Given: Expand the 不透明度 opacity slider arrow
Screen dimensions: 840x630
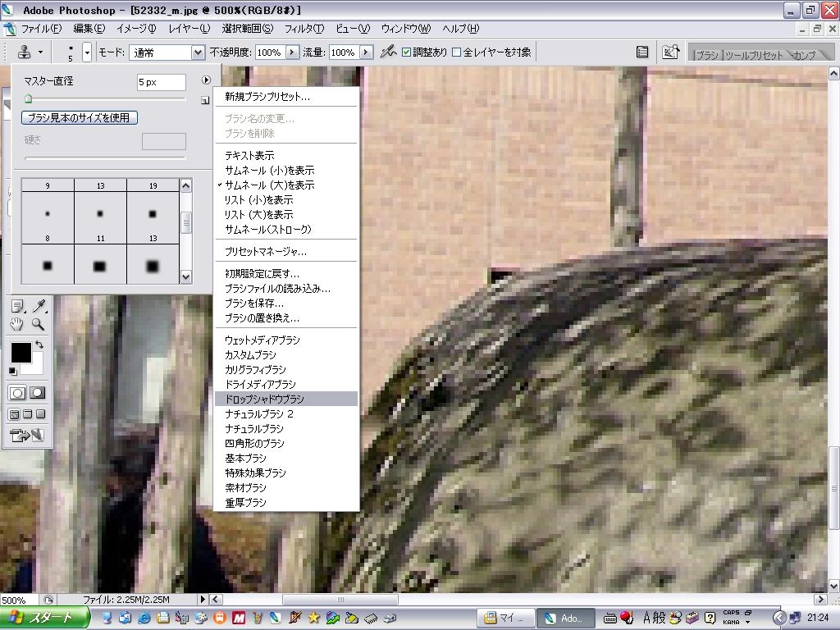Looking at the screenshot, I should [292, 52].
